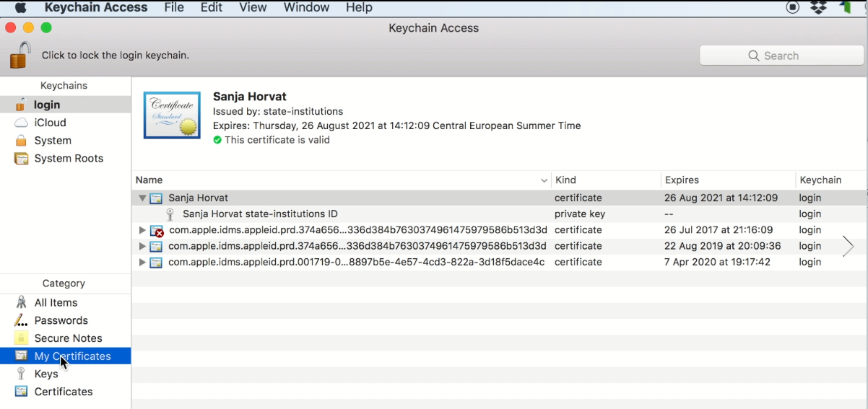The image size is (868, 409).
Task: Open the File menu
Action: (x=174, y=8)
